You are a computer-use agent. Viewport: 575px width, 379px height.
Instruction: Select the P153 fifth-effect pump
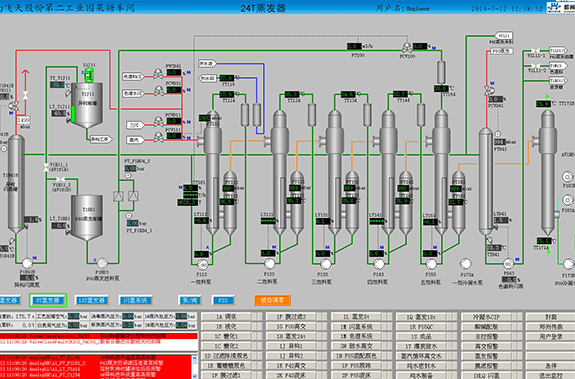click(431, 264)
